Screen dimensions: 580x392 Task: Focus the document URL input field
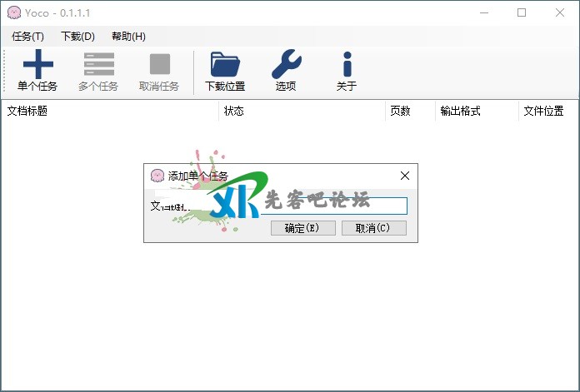333,206
